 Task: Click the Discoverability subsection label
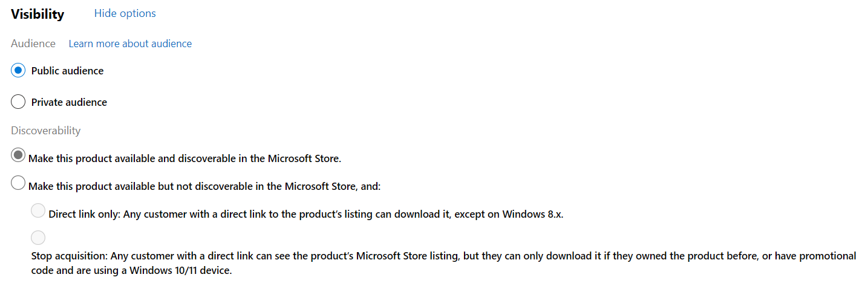(x=45, y=130)
